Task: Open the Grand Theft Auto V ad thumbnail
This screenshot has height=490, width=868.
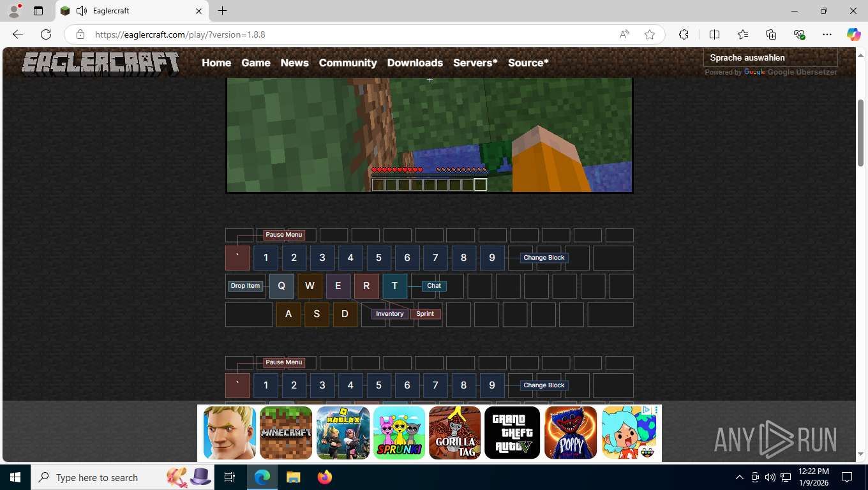Action: [x=512, y=433]
